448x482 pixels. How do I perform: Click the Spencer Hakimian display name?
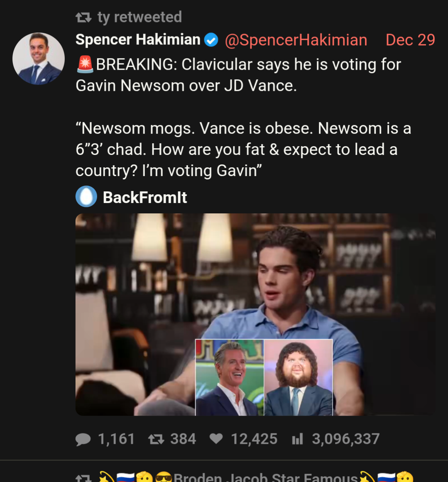(138, 40)
